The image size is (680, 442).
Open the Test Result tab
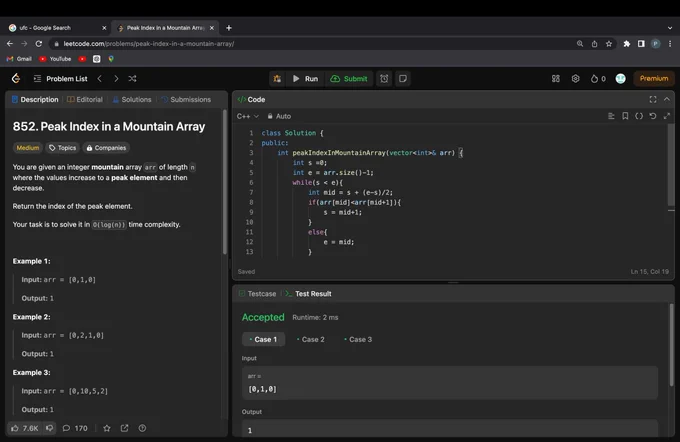pyautogui.click(x=308, y=294)
